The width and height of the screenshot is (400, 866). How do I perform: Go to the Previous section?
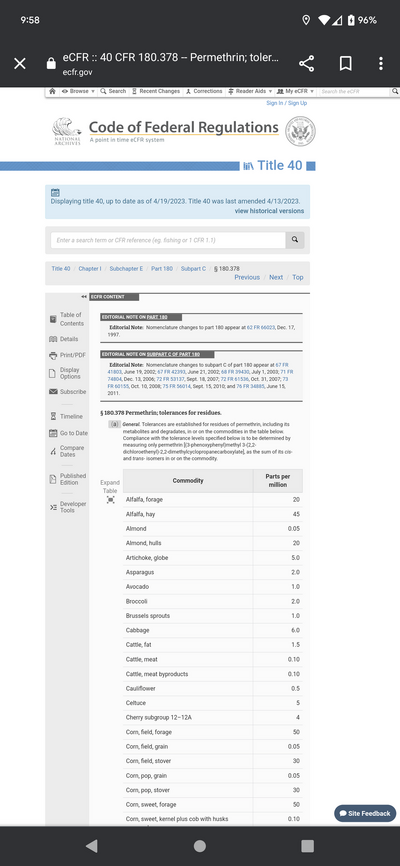pyautogui.click(x=247, y=277)
